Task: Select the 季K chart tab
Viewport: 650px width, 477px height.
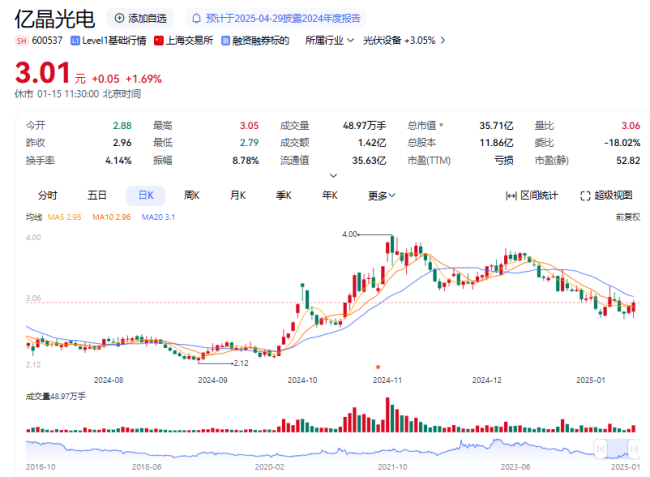Action: pyautogui.click(x=284, y=196)
